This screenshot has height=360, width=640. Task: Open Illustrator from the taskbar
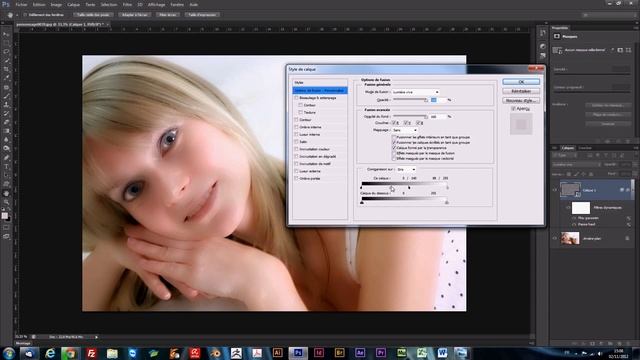(x=277, y=353)
